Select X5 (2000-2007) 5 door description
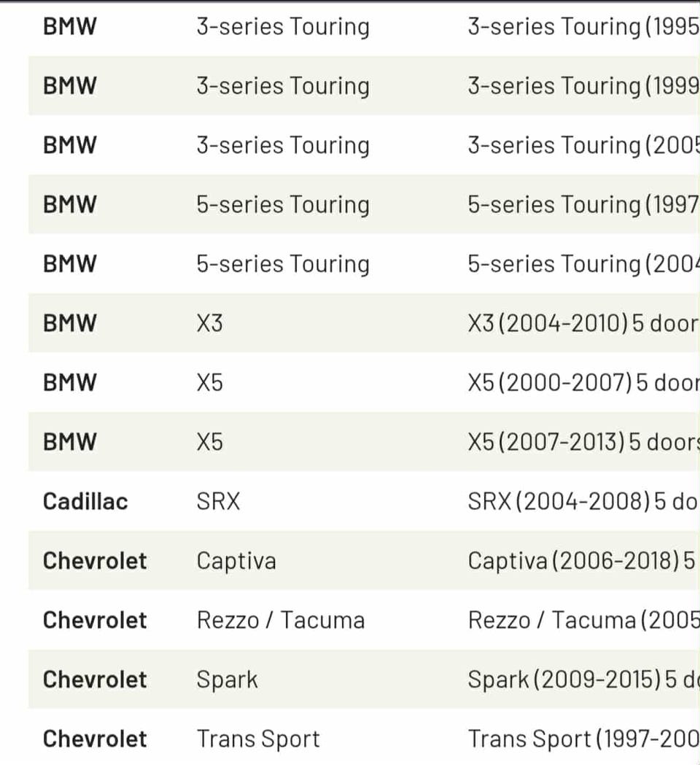Viewport: 700px width, 765px height. pyautogui.click(x=584, y=383)
